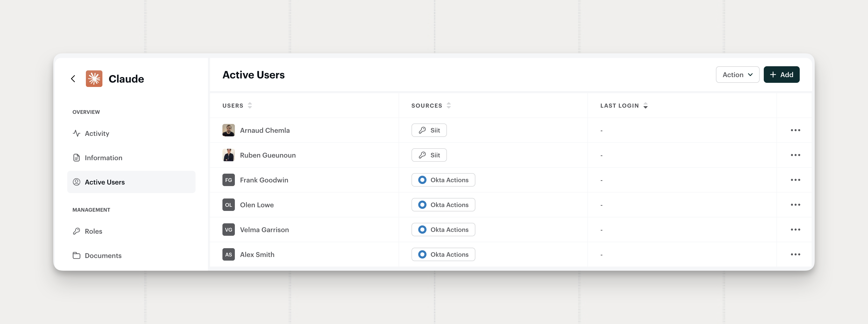This screenshot has width=868, height=324.
Task: Click Ruben Gueunoun's avatar photo
Action: coord(228,155)
